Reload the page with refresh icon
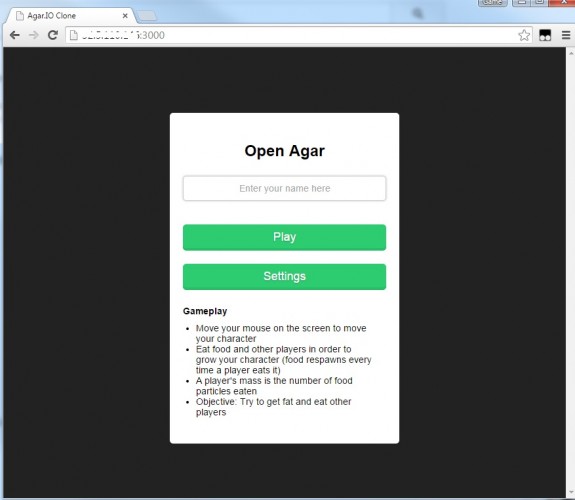575x500 pixels. pos(53,35)
